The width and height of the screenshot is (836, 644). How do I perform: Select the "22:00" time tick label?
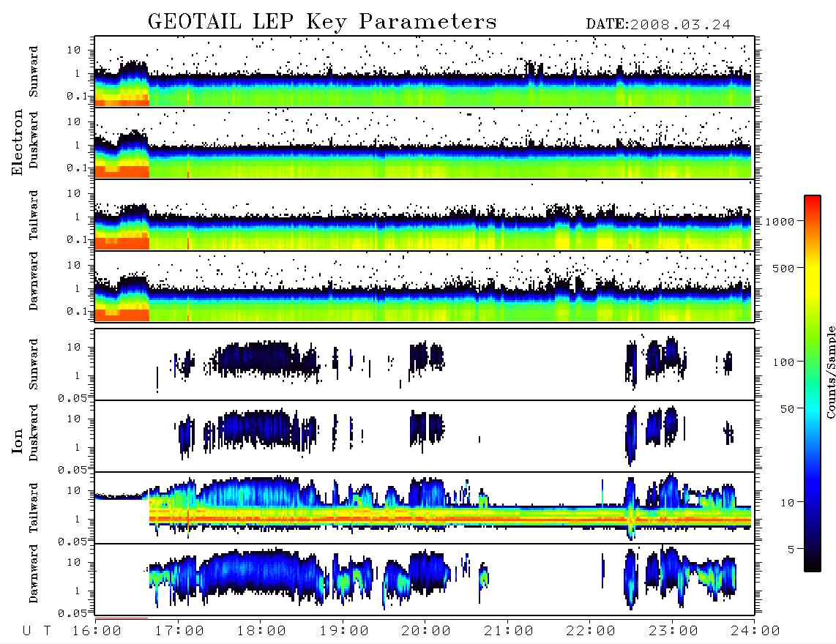click(x=591, y=632)
